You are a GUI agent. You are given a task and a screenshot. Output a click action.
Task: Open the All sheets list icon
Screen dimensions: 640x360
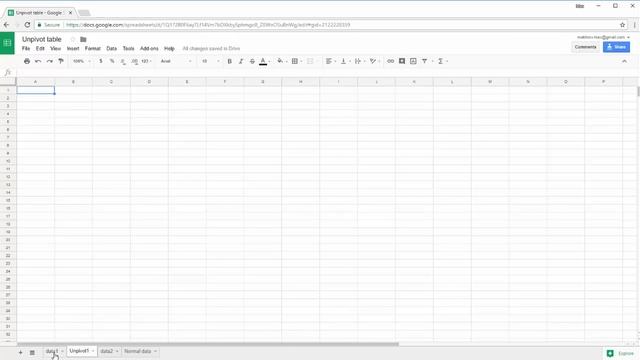pos(32,352)
